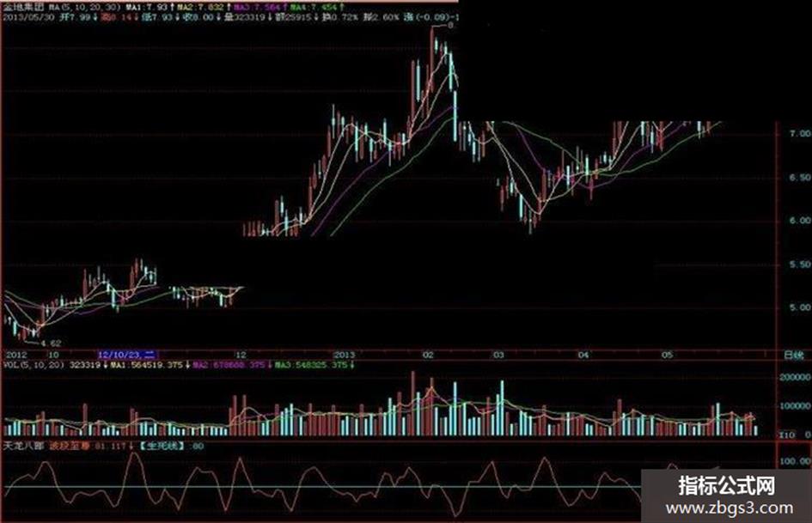Select the 03 month label on the time axis
812x523 pixels.
click(498, 355)
